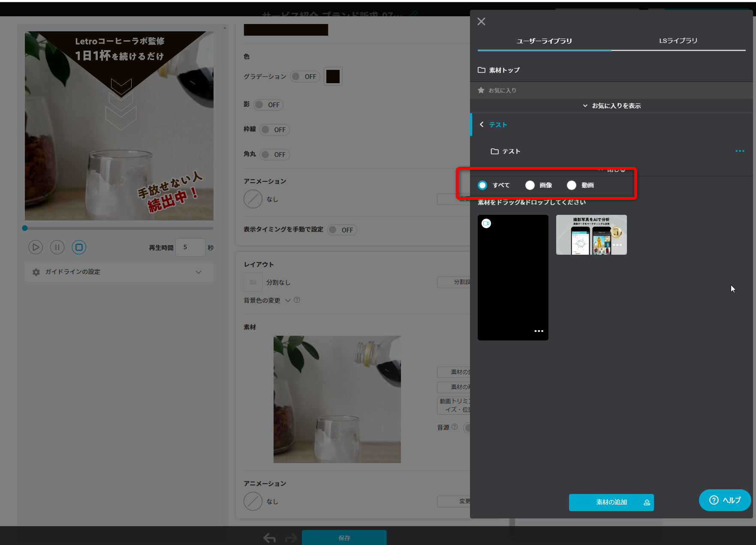The height and width of the screenshot is (545, 756).
Task: Open the 音源 help icon
Action: (455, 427)
